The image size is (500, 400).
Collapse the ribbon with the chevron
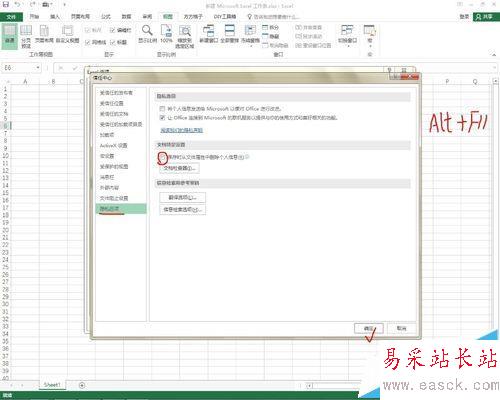[x=494, y=55]
